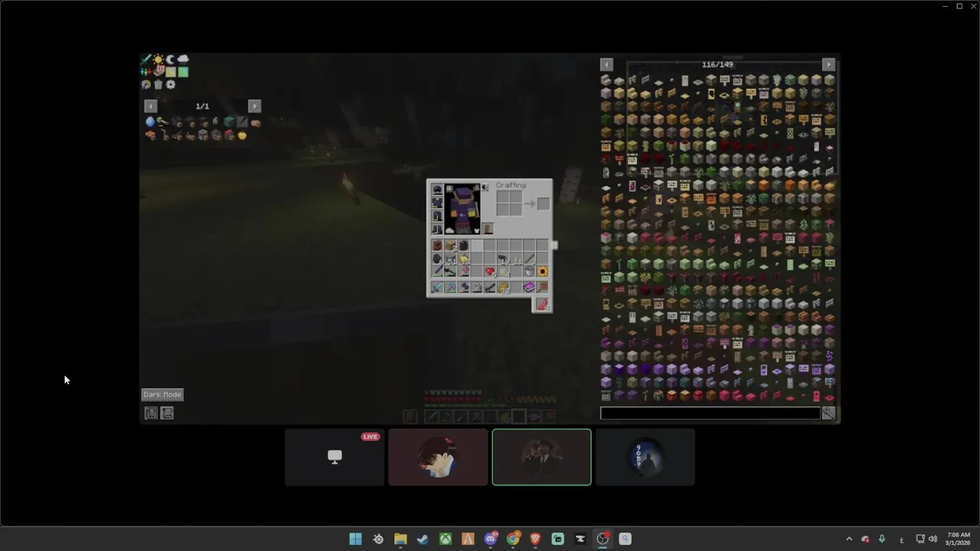Select the dark blue avatar participant tile
The width and height of the screenshot is (980, 551).
click(x=645, y=457)
